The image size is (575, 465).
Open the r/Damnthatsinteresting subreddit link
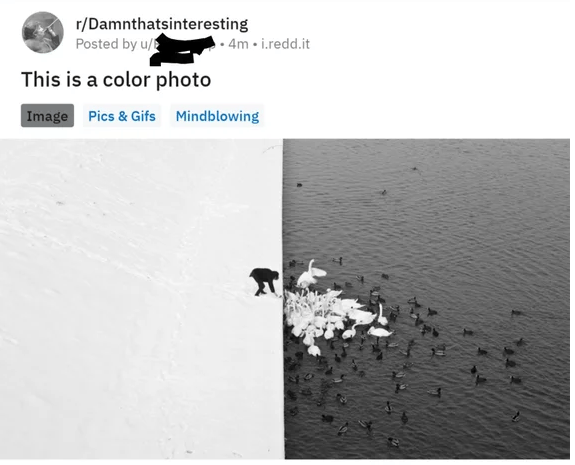(x=162, y=24)
